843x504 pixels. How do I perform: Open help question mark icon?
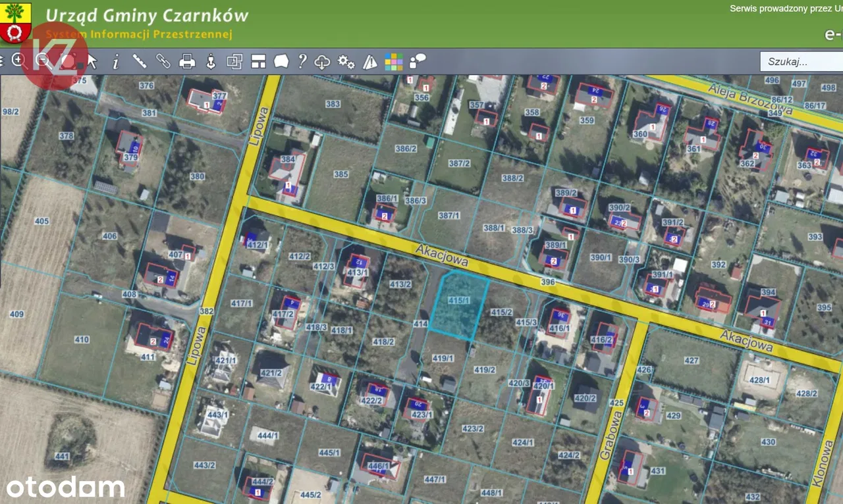302,62
